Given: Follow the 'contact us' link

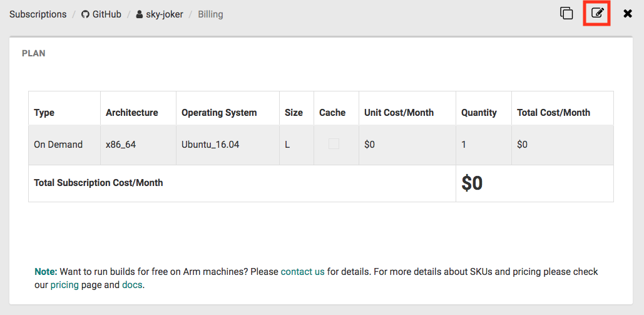Looking at the screenshot, I should coord(303,272).
